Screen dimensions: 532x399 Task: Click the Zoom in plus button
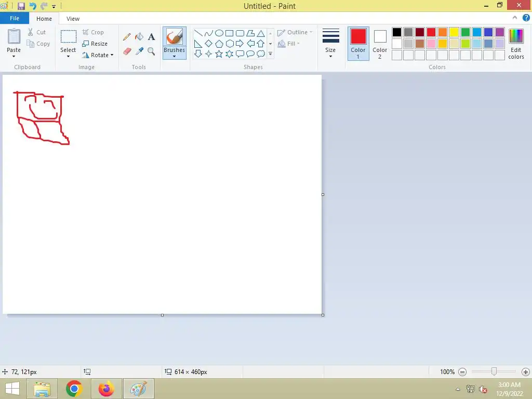pos(526,372)
